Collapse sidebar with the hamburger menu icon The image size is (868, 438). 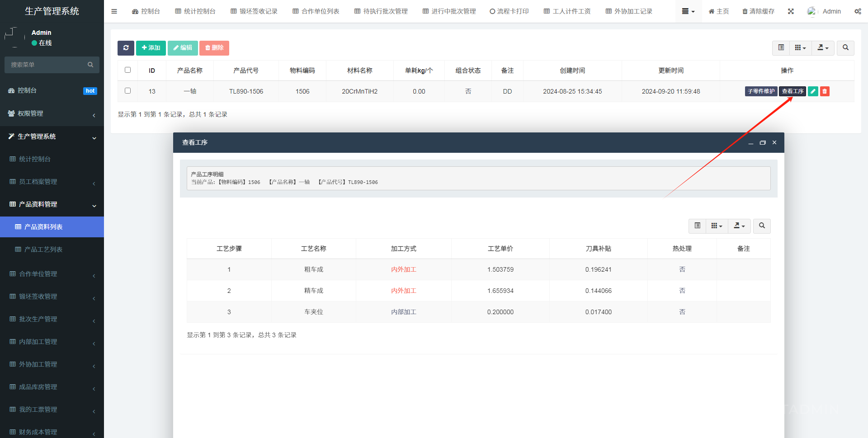pos(114,11)
